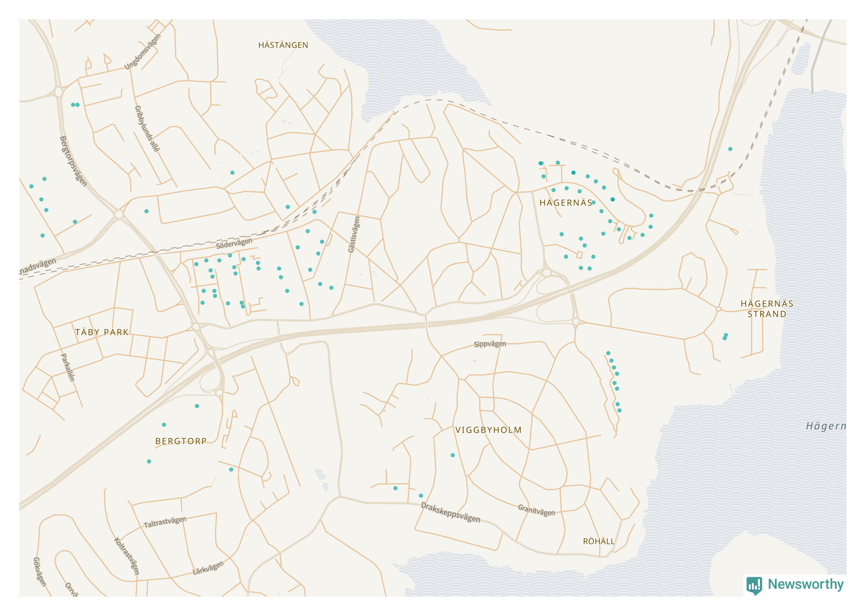Screen dimensions: 866x616
Task: Click the Taltrastvägen street label
Action: pyautogui.click(x=165, y=522)
